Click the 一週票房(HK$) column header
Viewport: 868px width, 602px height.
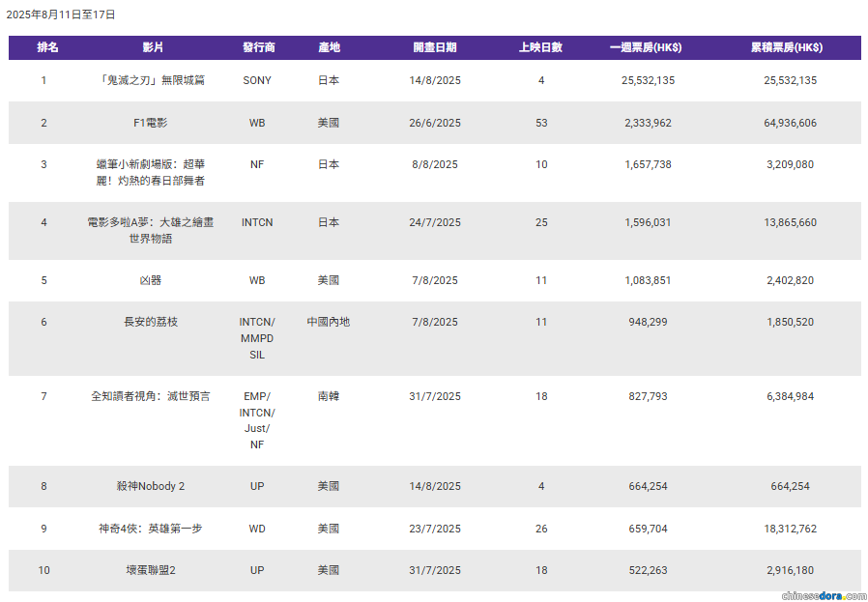(x=646, y=47)
